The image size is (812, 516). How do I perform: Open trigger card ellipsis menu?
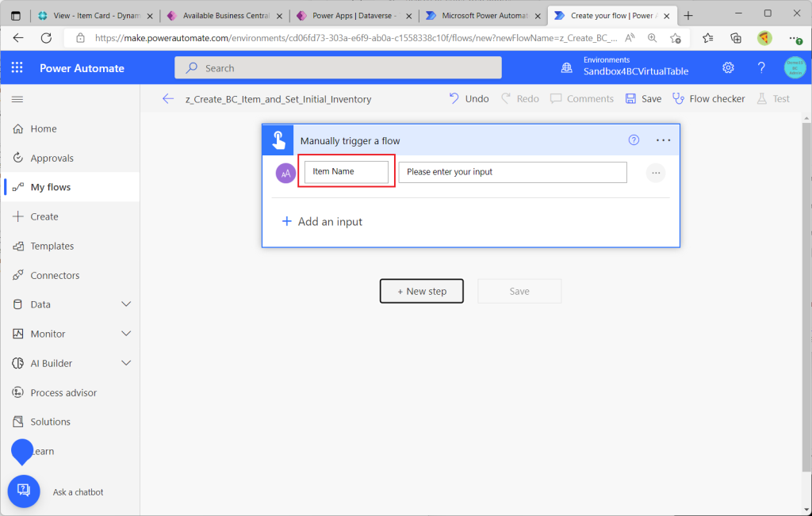click(x=664, y=140)
